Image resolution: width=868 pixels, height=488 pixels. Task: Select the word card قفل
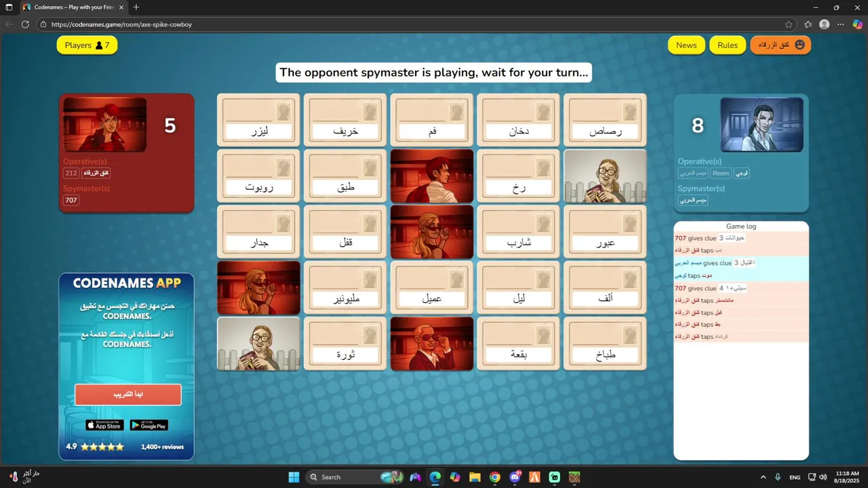345,232
